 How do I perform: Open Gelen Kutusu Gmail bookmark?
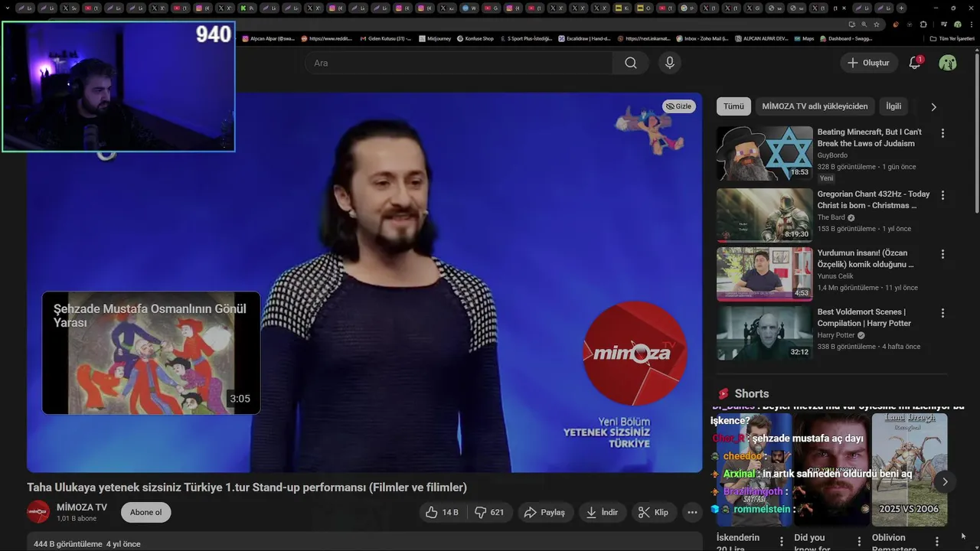385,38
